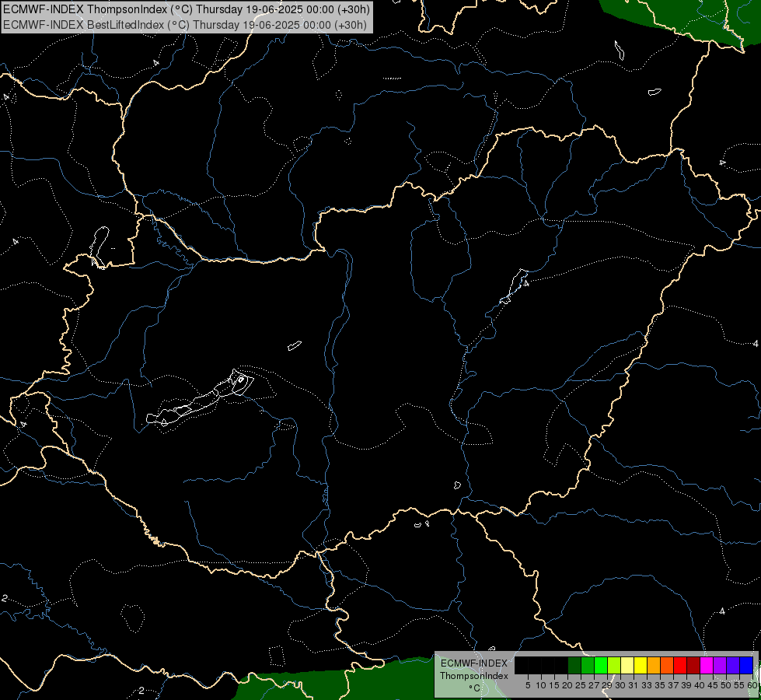
Task: Pick the bright green 27–29 legend swatch
Action: [601, 665]
